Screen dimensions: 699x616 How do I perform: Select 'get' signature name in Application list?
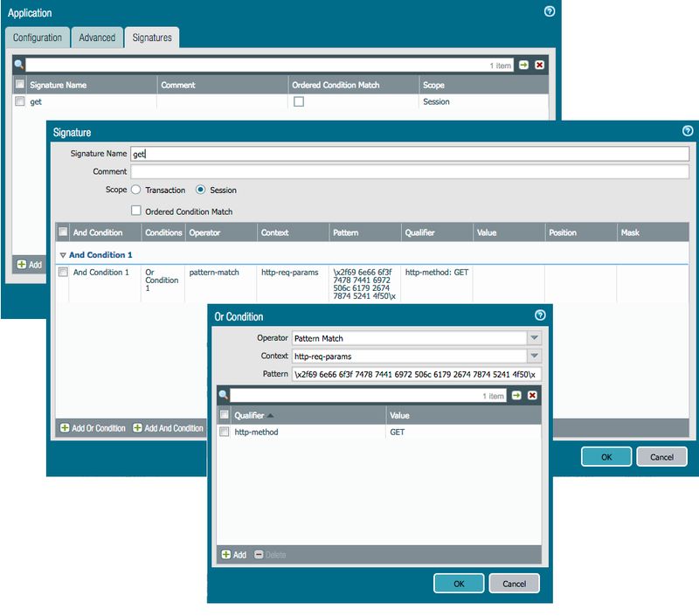coord(36,101)
